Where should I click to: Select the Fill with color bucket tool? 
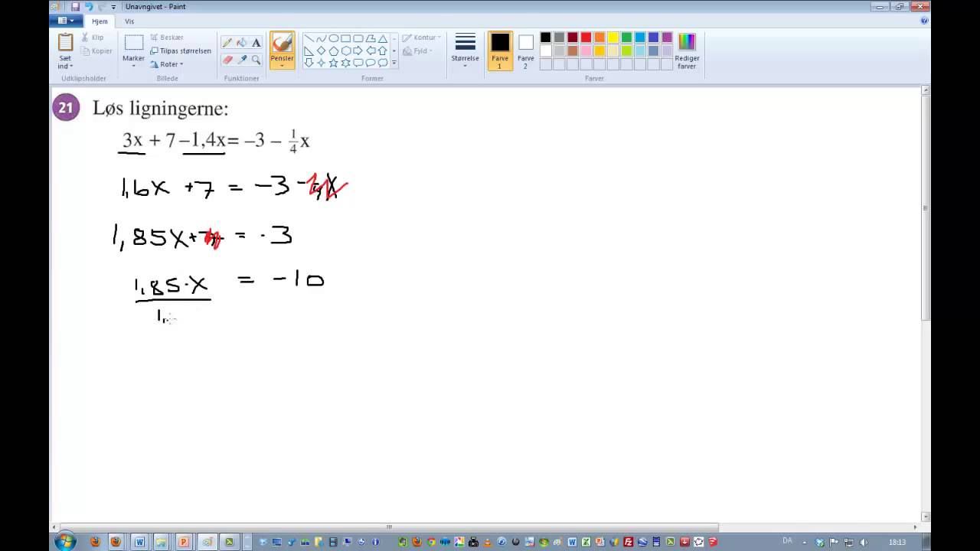[242, 43]
